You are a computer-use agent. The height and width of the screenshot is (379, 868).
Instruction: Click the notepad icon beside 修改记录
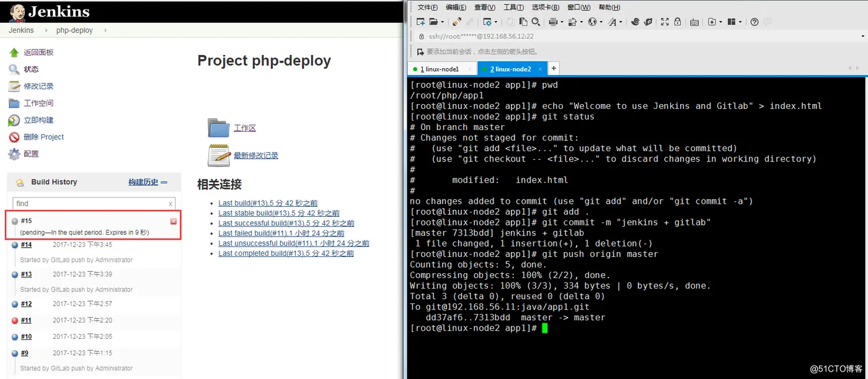[x=14, y=86]
